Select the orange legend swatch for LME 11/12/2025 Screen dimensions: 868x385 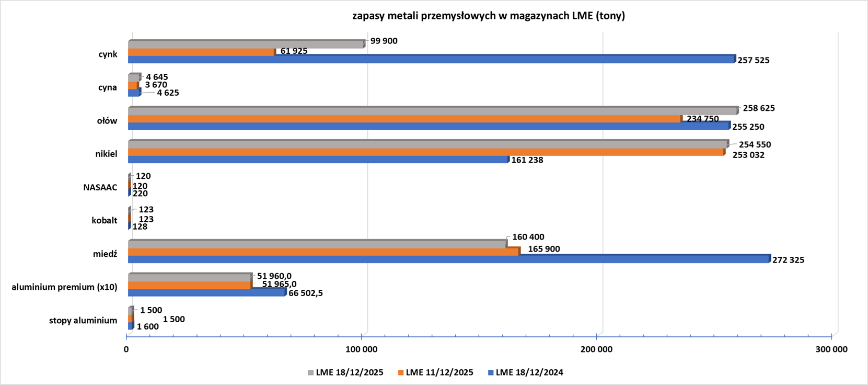[401, 373]
